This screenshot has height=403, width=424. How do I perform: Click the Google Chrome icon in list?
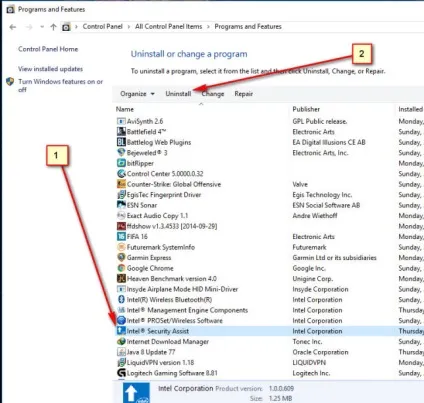tap(121, 268)
